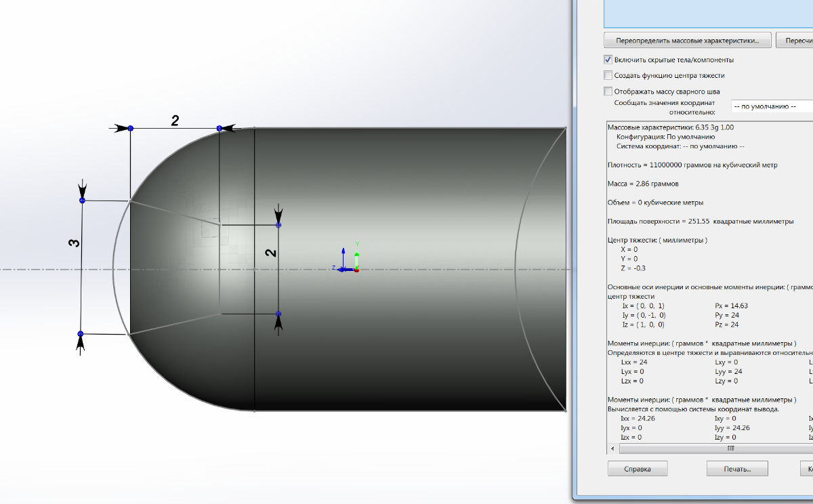Click the horizontal scrollbar thumb in results
This screenshot has width=813, height=504.
(730, 448)
